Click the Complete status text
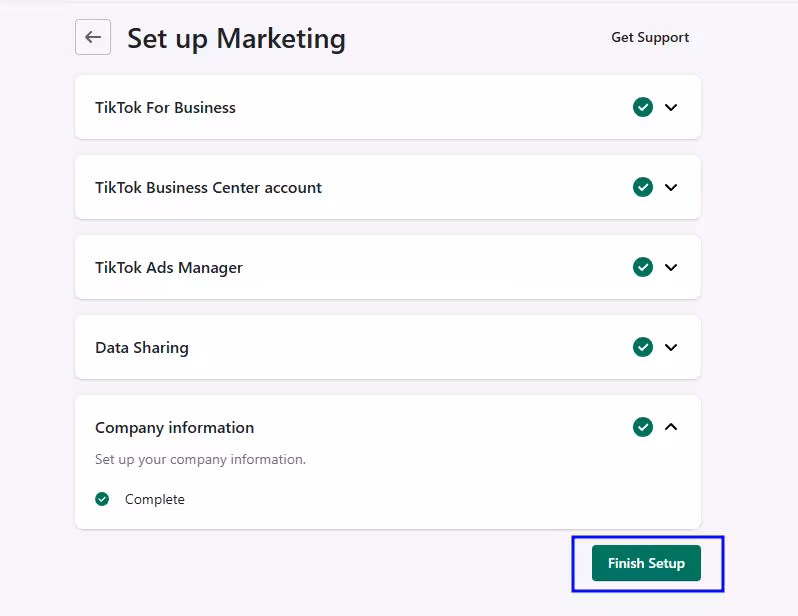Viewport: 798px width, 616px height. click(155, 499)
